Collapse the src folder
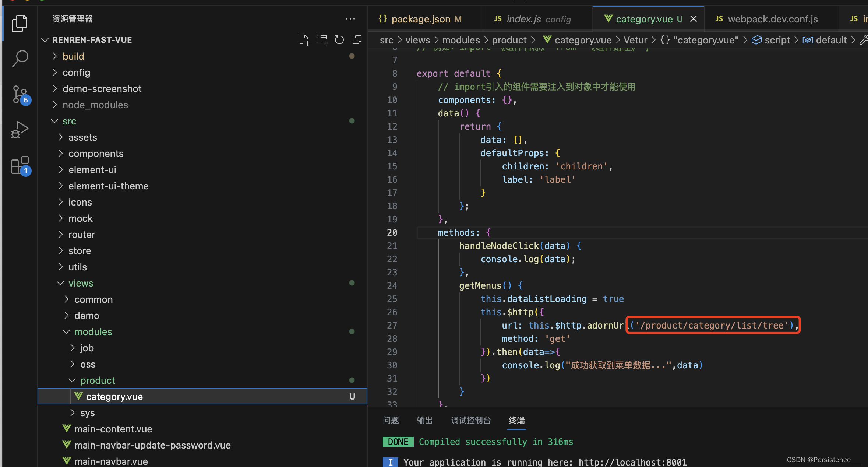Screen dimensions: 868x467 tap(202, 121)
